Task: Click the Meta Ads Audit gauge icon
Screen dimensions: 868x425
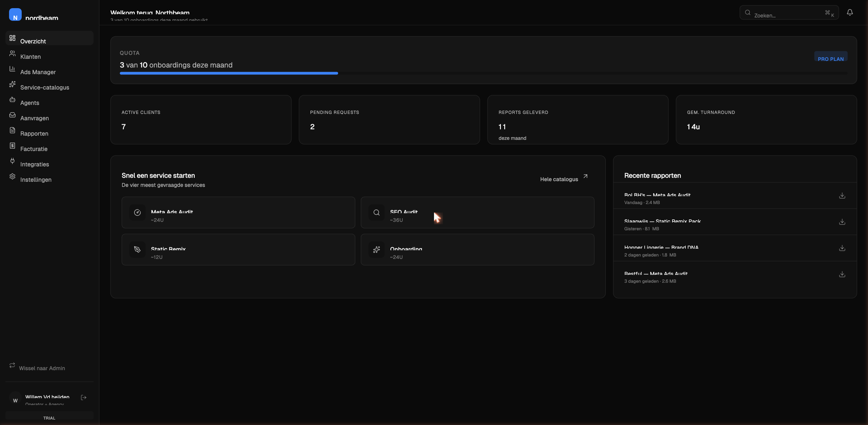Action: (x=137, y=212)
